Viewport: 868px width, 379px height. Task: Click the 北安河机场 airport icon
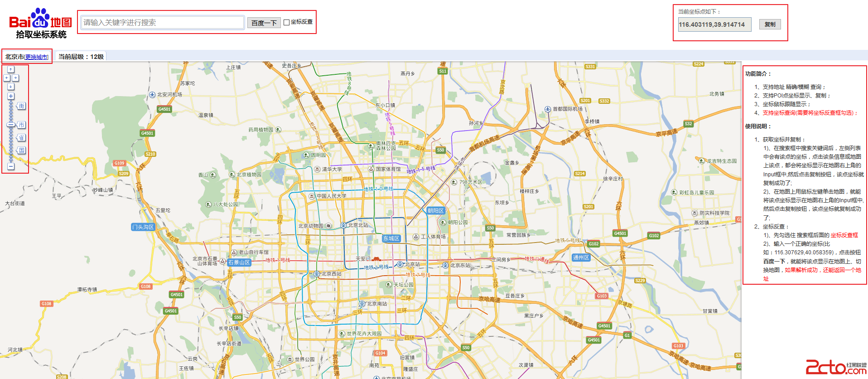152,95
